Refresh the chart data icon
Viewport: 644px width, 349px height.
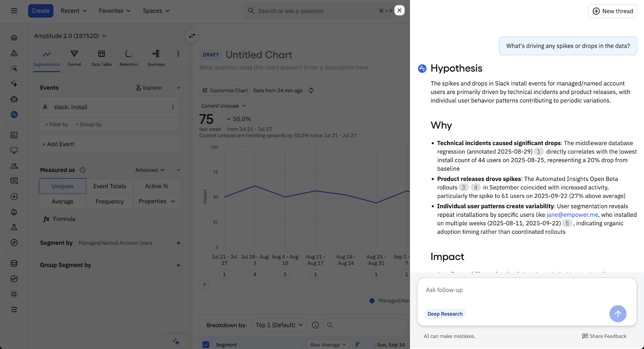(x=311, y=90)
